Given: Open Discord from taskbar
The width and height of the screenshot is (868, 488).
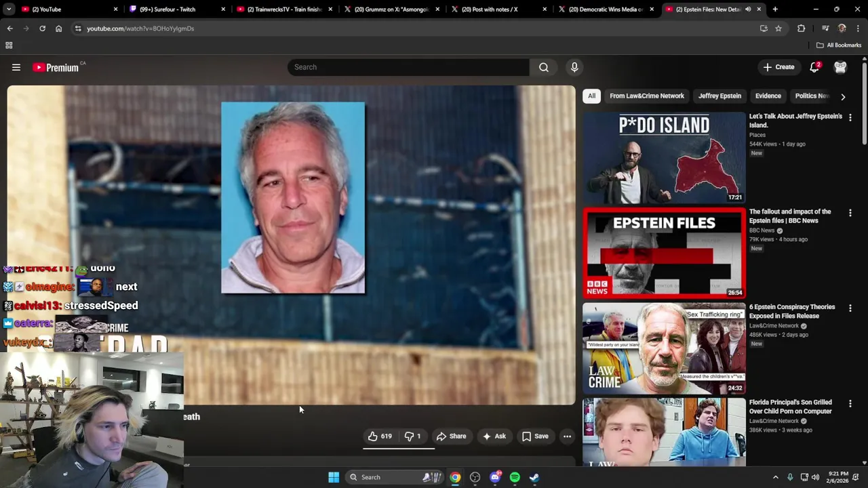Looking at the screenshot, I should 495,477.
